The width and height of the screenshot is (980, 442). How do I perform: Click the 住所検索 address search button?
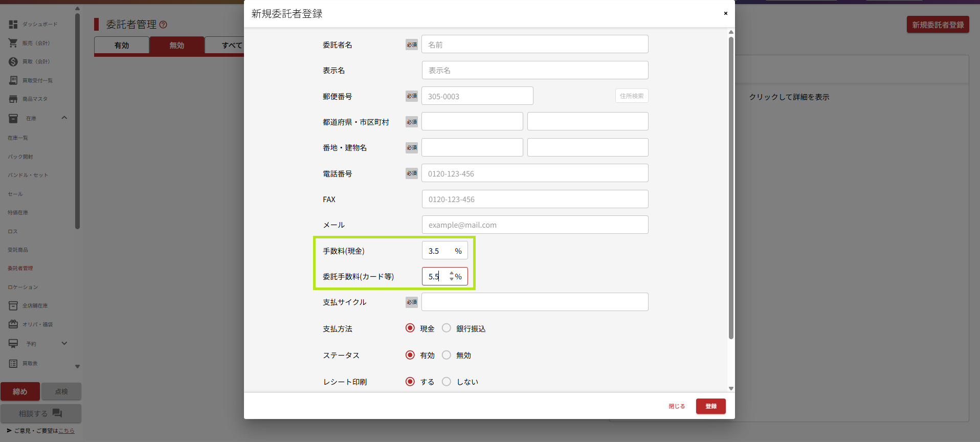pyautogui.click(x=632, y=96)
